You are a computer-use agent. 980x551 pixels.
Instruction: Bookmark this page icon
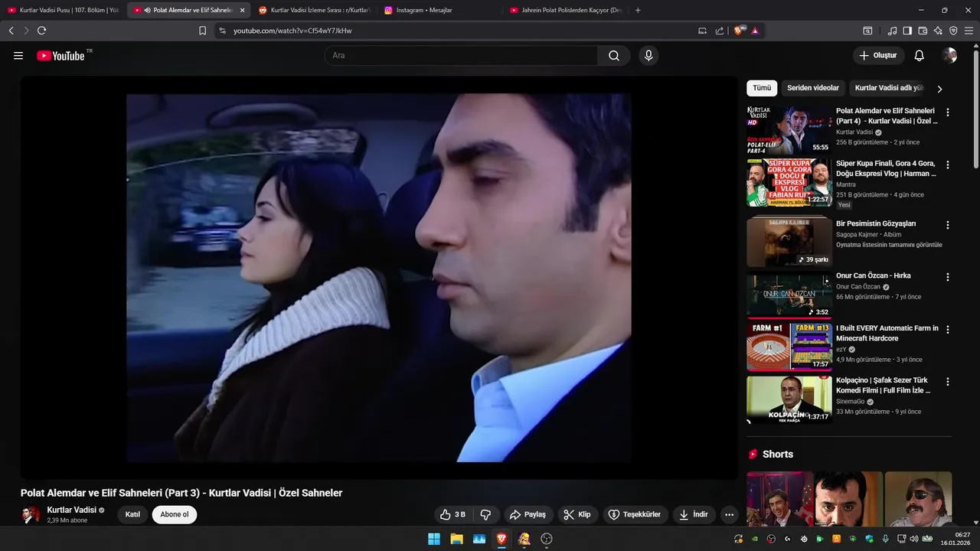(202, 31)
